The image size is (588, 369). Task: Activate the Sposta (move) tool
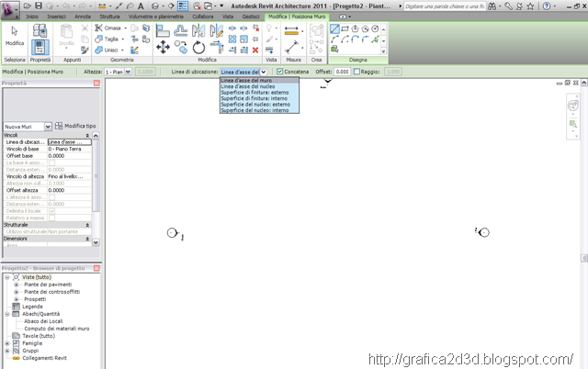click(x=163, y=45)
